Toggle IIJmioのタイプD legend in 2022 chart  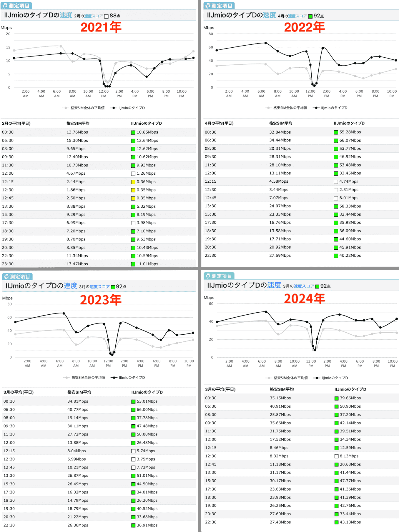coord(330,108)
